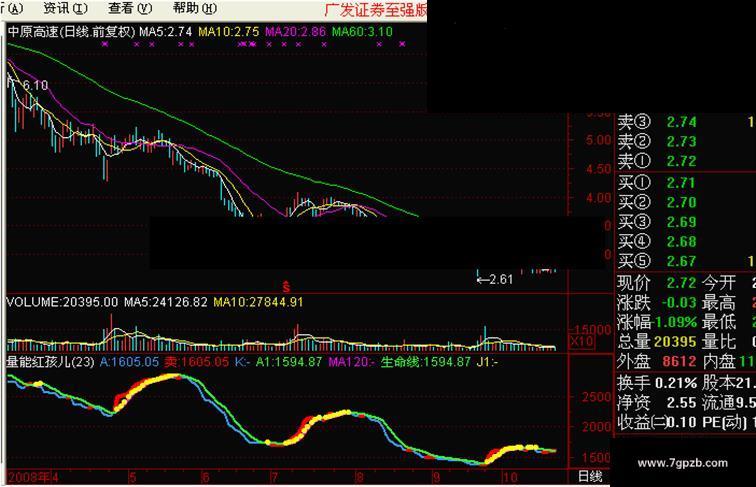Screen dimensions: 756x487
Task: Click the A:1605.05 indicator value
Action: click(129, 362)
